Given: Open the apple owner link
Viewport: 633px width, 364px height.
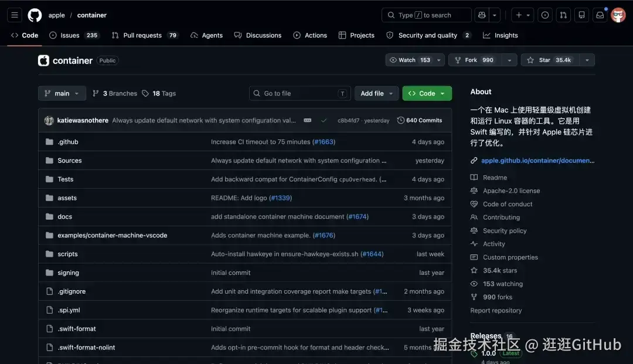Looking at the screenshot, I should click(x=56, y=15).
